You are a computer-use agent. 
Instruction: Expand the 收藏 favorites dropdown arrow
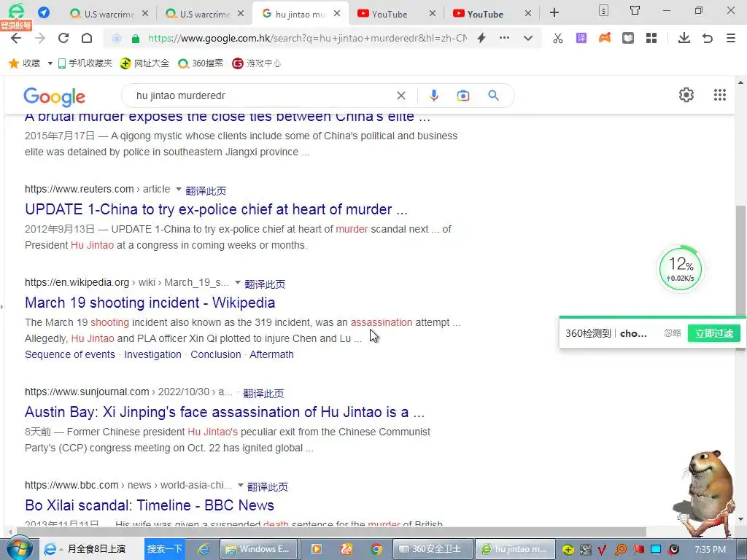coord(50,63)
